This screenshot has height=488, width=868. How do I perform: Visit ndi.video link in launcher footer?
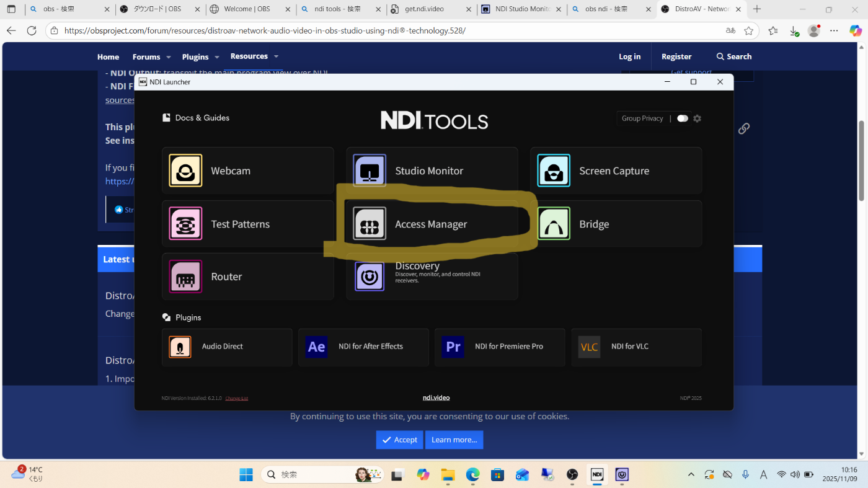click(436, 398)
